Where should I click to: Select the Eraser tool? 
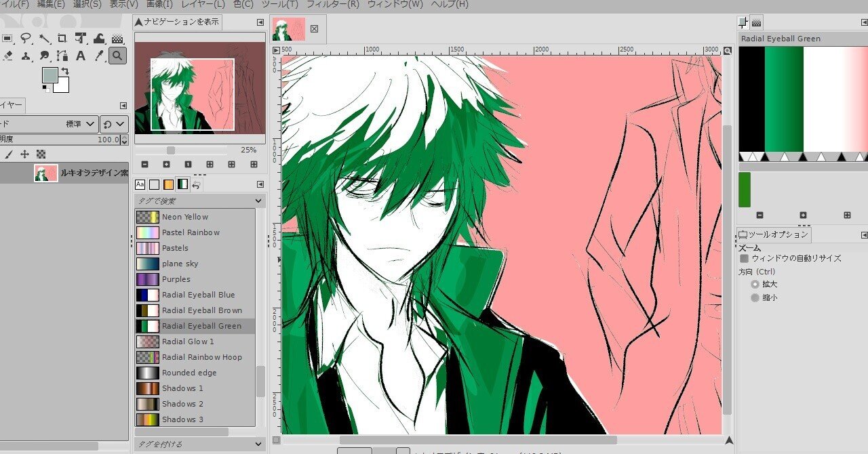8,56
